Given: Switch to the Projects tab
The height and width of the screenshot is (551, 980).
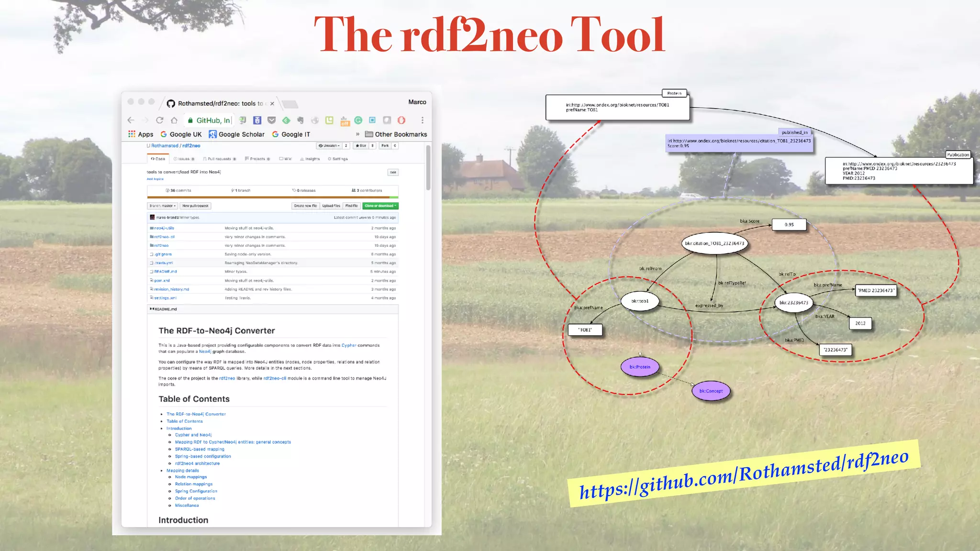Looking at the screenshot, I should coord(257,159).
